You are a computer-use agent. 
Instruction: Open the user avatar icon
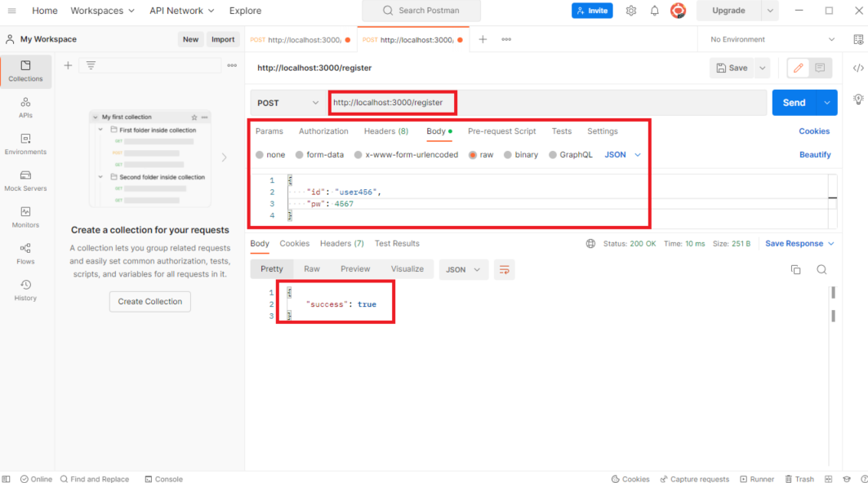coord(678,11)
